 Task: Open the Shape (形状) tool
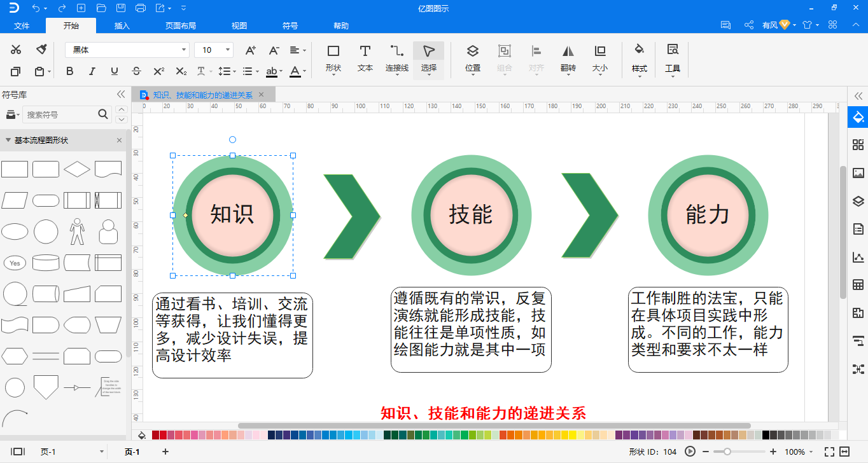pos(333,57)
